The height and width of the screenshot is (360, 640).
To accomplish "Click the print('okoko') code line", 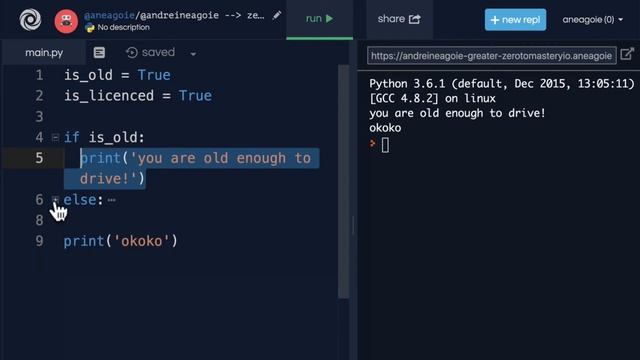I will click(x=120, y=241).
